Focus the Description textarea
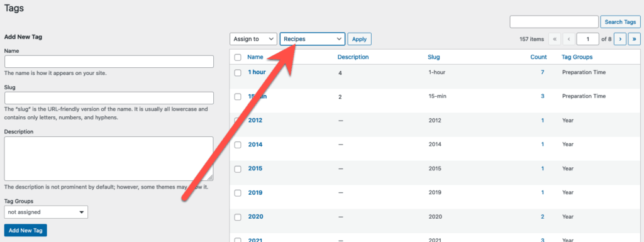This screenshot has height=242, width=644. (109, 159)
